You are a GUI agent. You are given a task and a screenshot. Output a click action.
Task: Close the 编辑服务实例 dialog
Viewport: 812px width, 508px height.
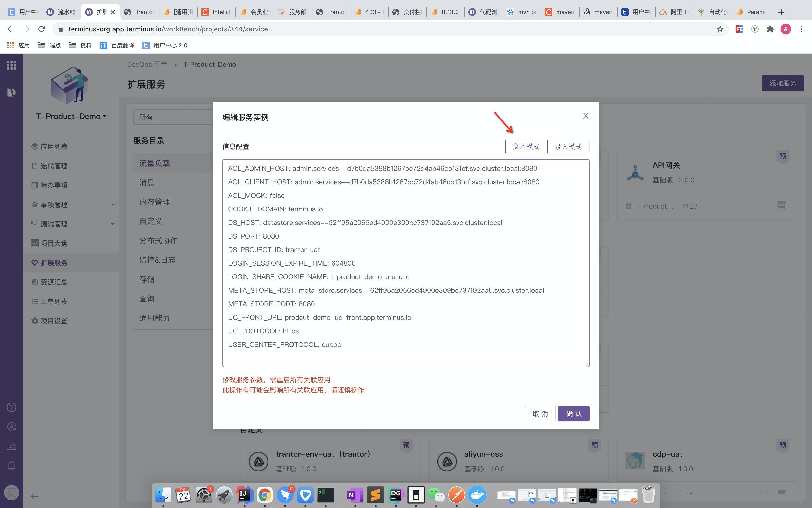pos(586,116)
